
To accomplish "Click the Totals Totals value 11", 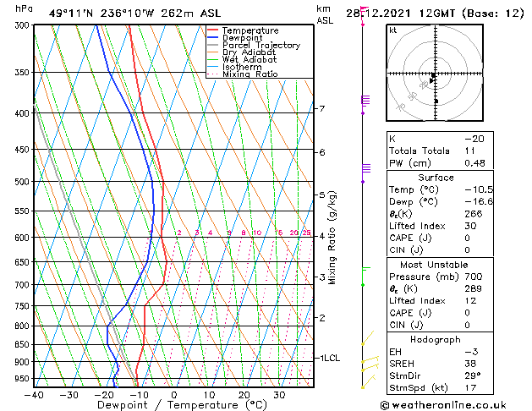I will point(470,151).
